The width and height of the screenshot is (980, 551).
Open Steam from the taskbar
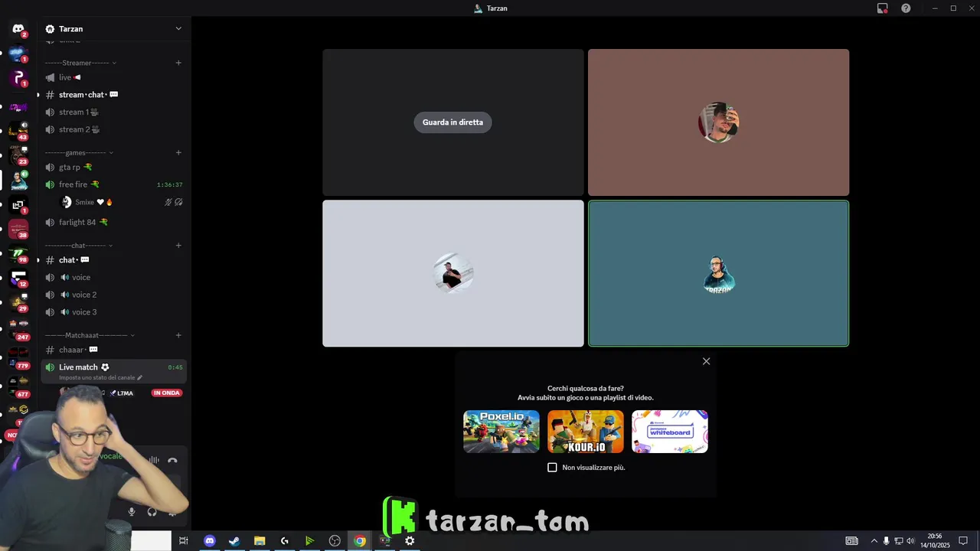234,541
